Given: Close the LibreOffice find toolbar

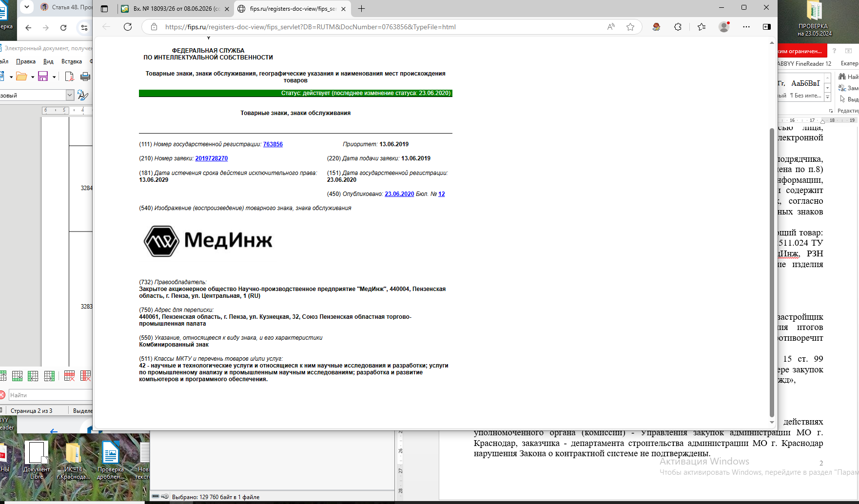Looking at the screenshot, I should click(x=2, y=395).
